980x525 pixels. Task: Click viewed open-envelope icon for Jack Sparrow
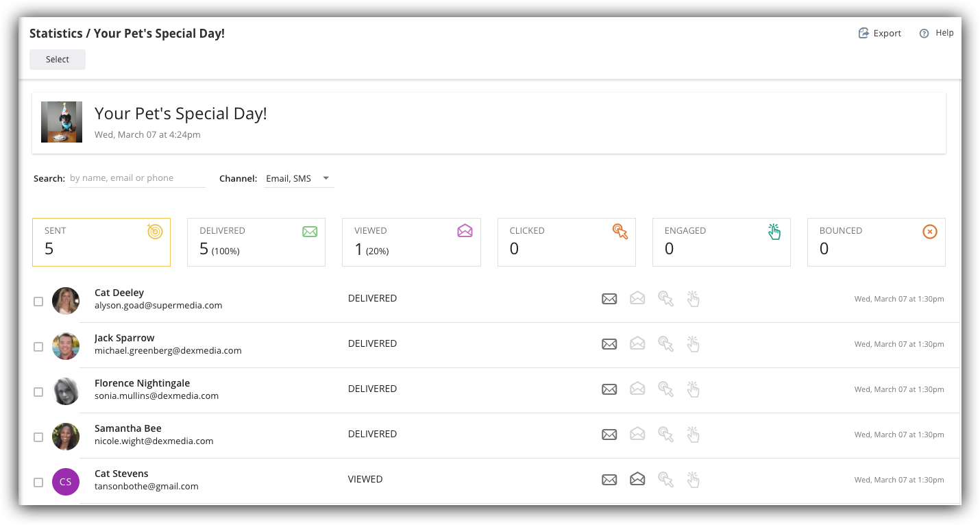point(637,343)
